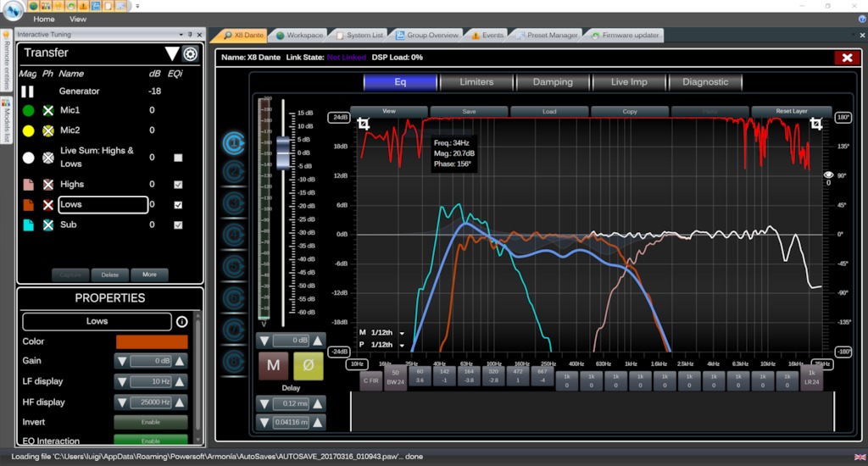Screen dimensions: 868x466
Task: Toggle phase icon for Lows trace
Action: click(x=48, y=205)
